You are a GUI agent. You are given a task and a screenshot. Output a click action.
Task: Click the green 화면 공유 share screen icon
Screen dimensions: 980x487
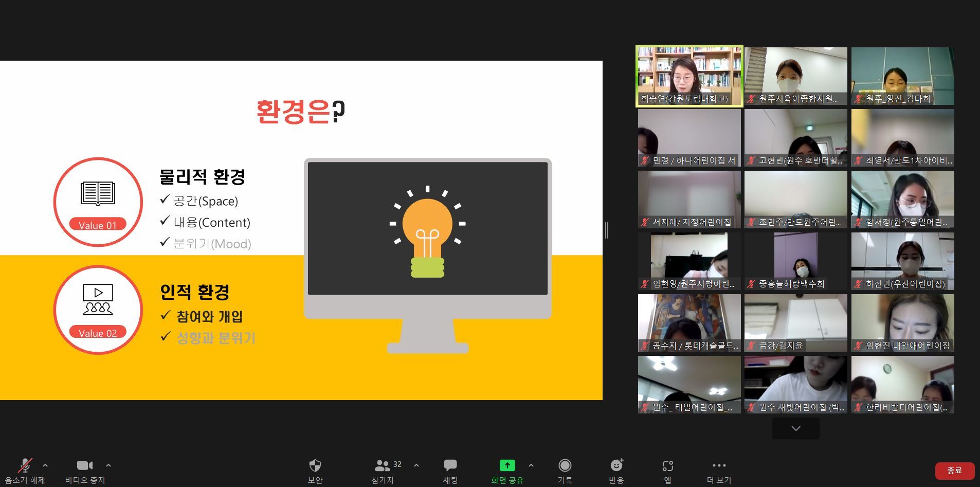[x=507, y=465]
